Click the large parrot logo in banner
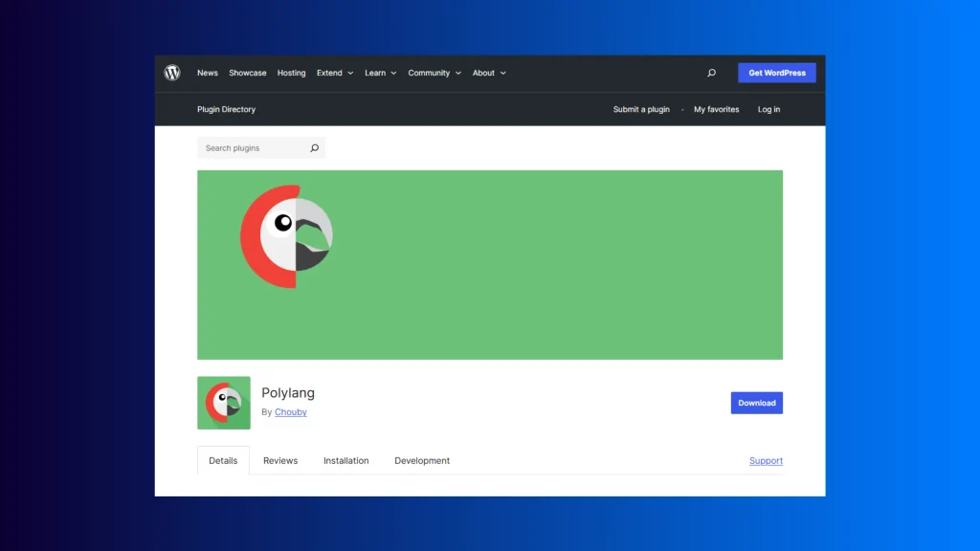The height and width of the screenshot is (551, 980). (x=286, y=230)
